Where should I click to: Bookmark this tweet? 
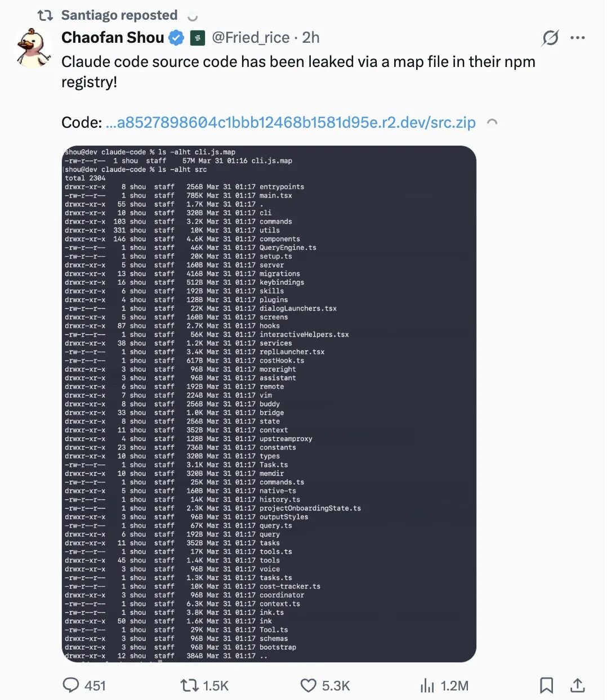pyautogui.click(x=546, y=685)
